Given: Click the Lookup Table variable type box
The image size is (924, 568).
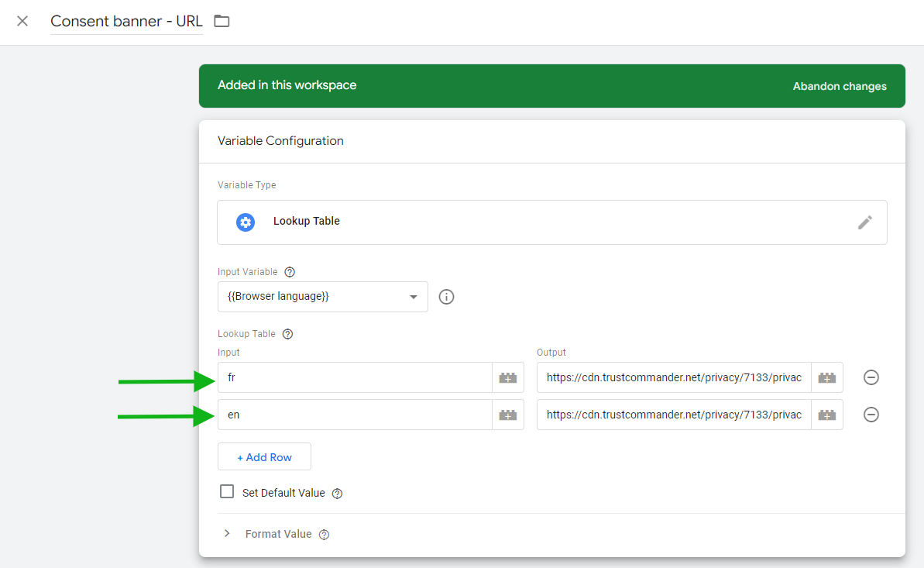Looking at the screenshot, I should [x=542, y=222].
